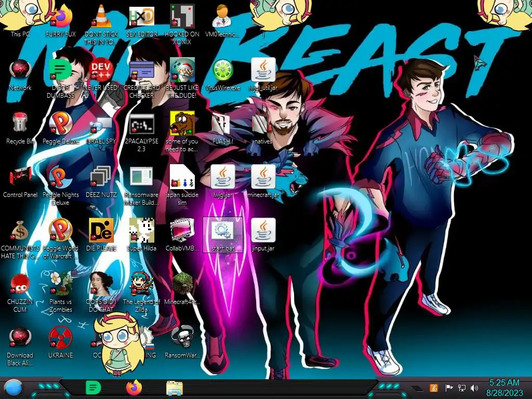Select the jinput.jar file
Screen dimensions: 532x399
[x=263, y=235]
